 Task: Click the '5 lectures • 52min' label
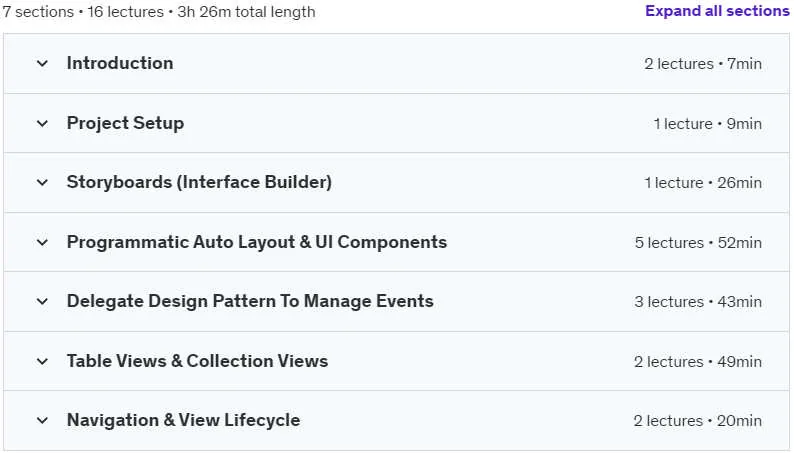tap(698, 242)
